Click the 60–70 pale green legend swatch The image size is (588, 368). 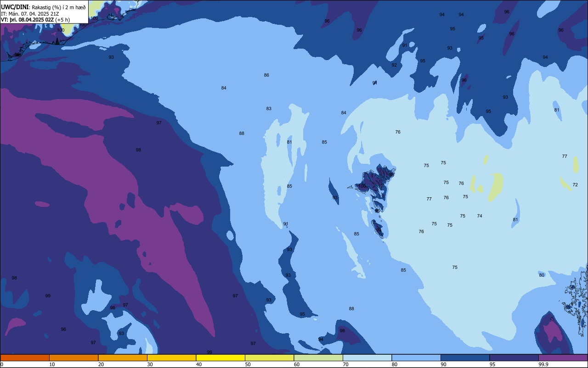point(318,357)
